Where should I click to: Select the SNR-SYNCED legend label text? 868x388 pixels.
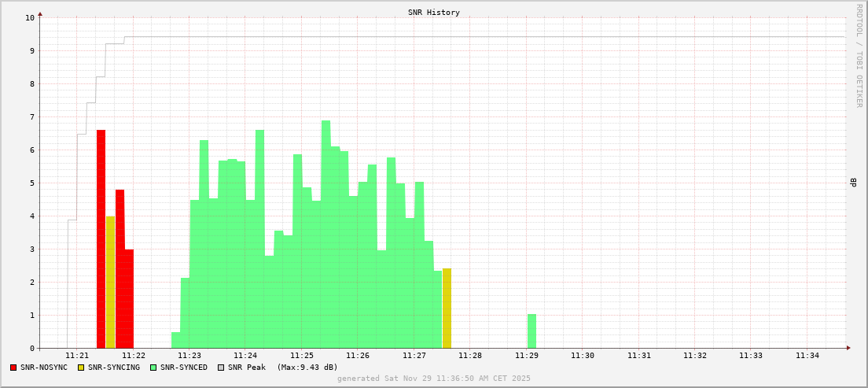pos(184,368)
